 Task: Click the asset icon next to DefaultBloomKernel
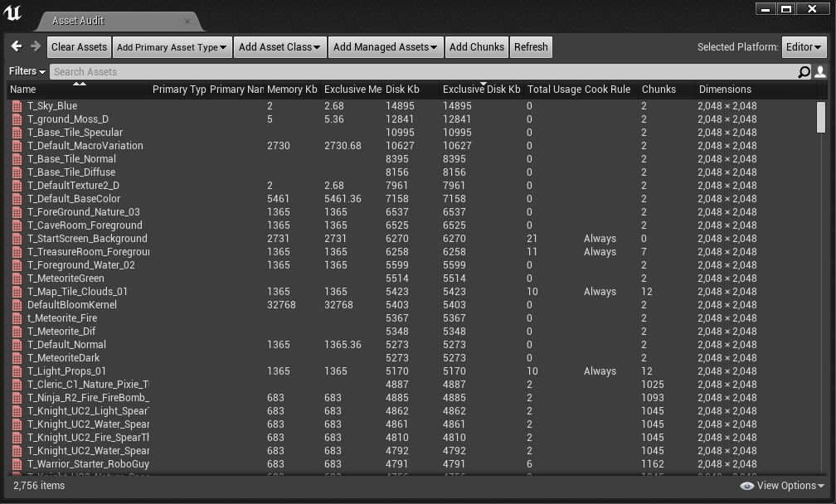coord(17,304)
